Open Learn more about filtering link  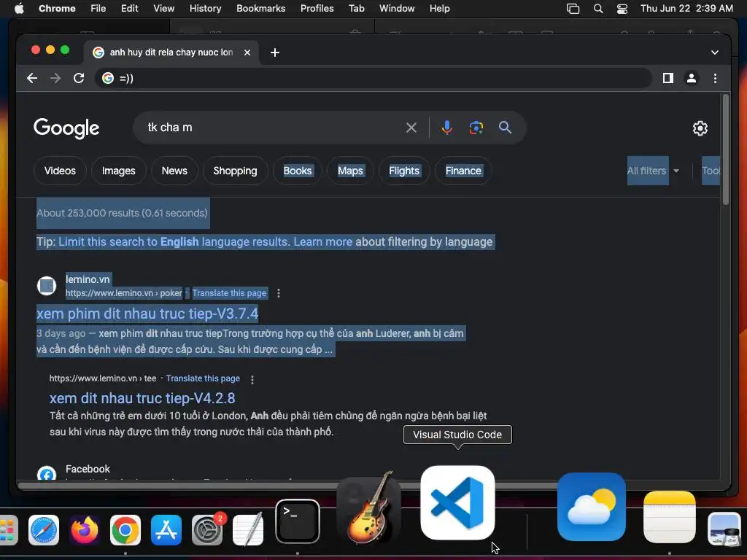tap(323, 242)
